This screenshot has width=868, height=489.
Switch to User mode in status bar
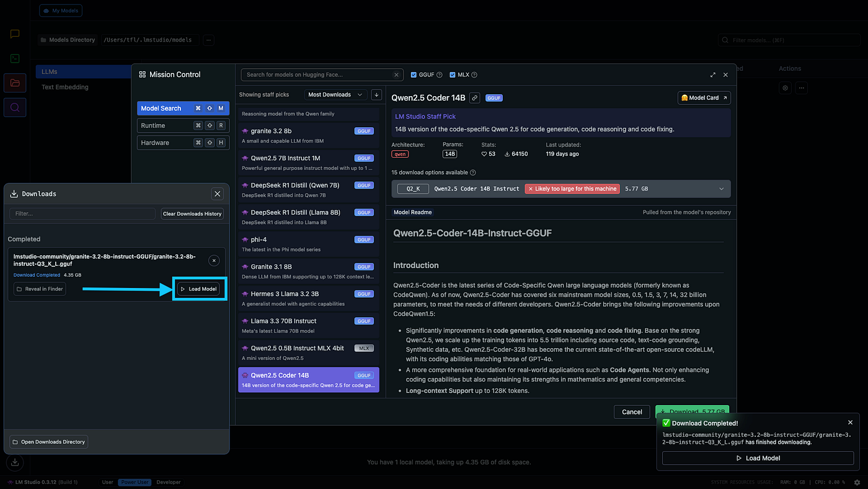(108, 482)
